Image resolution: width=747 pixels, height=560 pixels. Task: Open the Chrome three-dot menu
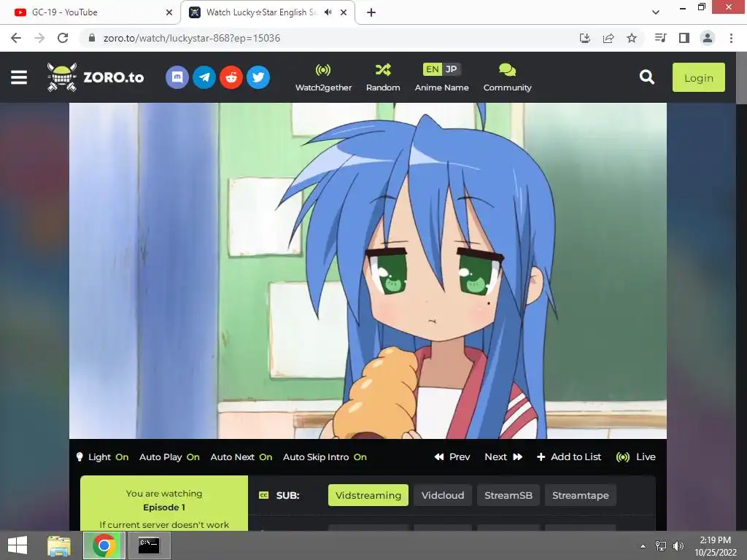[x=731, y=38]
